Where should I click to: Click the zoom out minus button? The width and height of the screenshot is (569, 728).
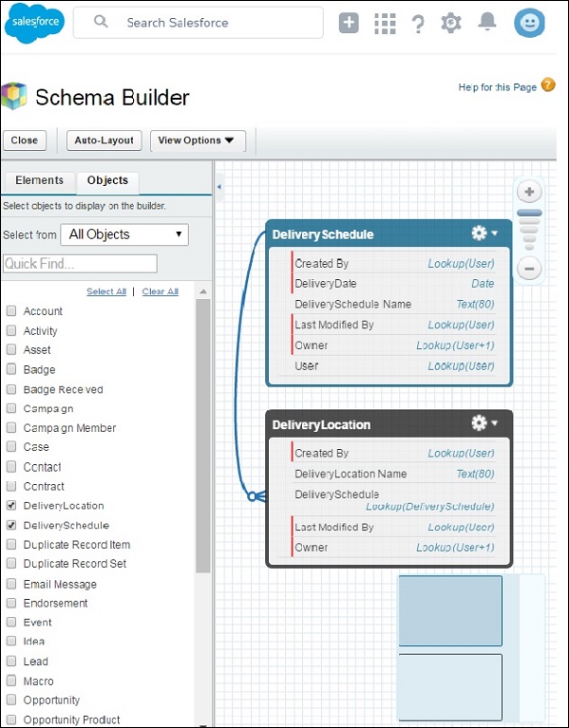click(x=529, y=269)
